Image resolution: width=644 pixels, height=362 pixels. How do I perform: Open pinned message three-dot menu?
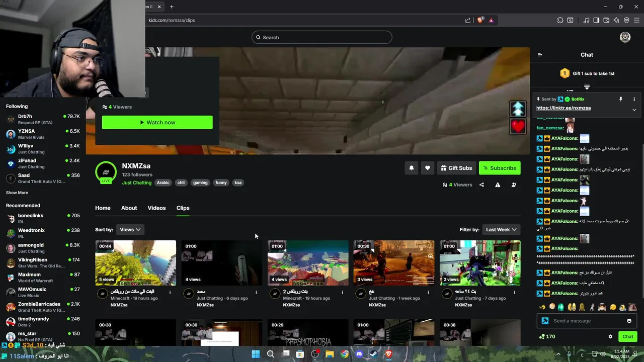click(x=634, y=99)
